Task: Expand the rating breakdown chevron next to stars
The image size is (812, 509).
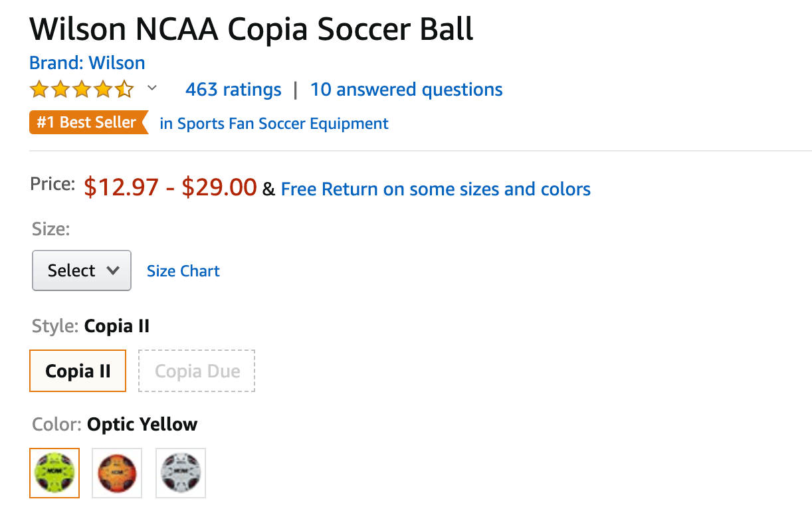Action: (x=152, y=88)
